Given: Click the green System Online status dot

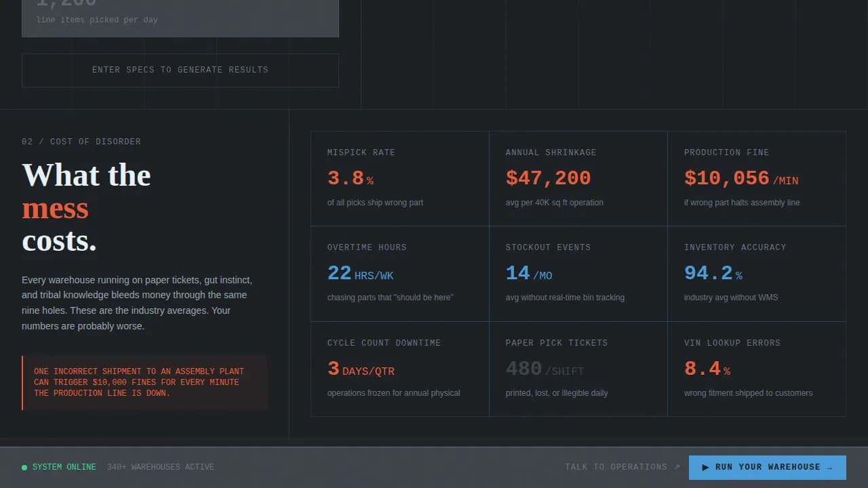Looking at the screenshot, I should pos(24,468).
